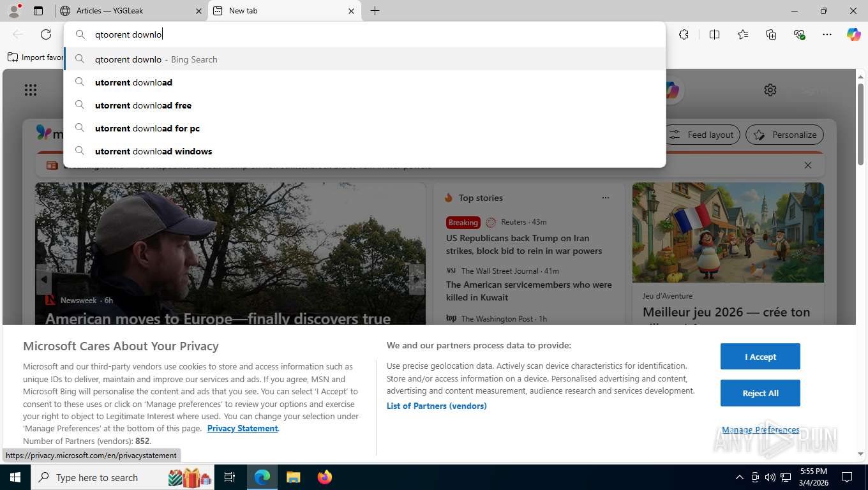This screenshot has width=868, height=490.
Task: Open a new browser tab with plus
Action: (x=375, y=11)
